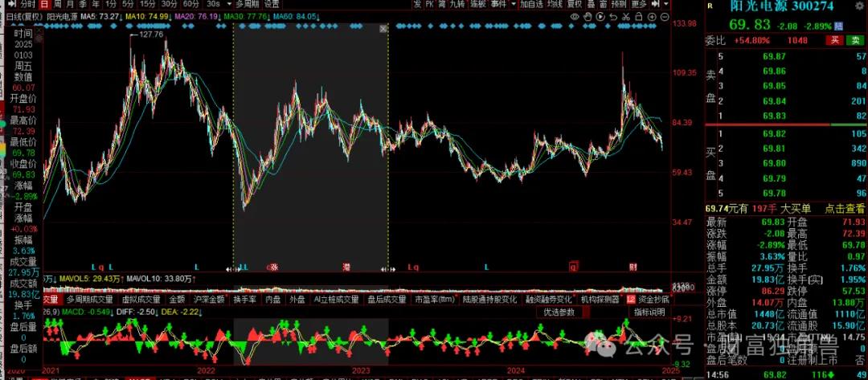Image resolution: width=868 pixels, height=380 pixels.
Task: Expand the 30s period dropdown arrow
Action: pyautogui.click(x=229, y=4)
